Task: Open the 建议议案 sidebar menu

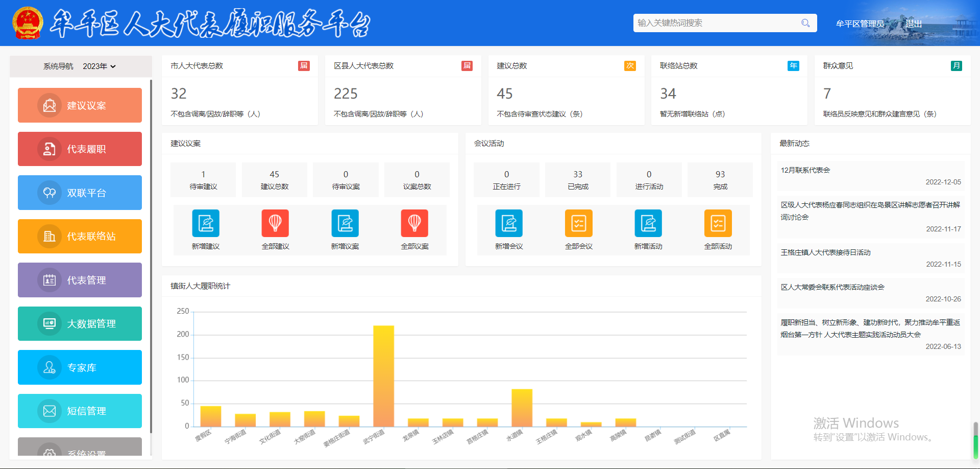Action: [80, 105]
